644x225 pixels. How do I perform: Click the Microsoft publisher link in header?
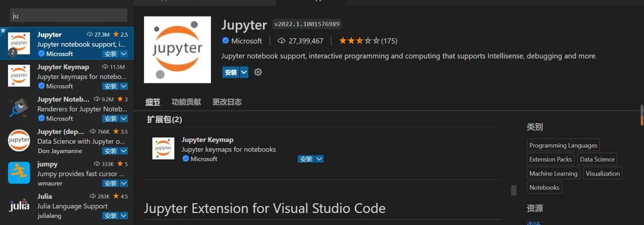click(247, 41)
